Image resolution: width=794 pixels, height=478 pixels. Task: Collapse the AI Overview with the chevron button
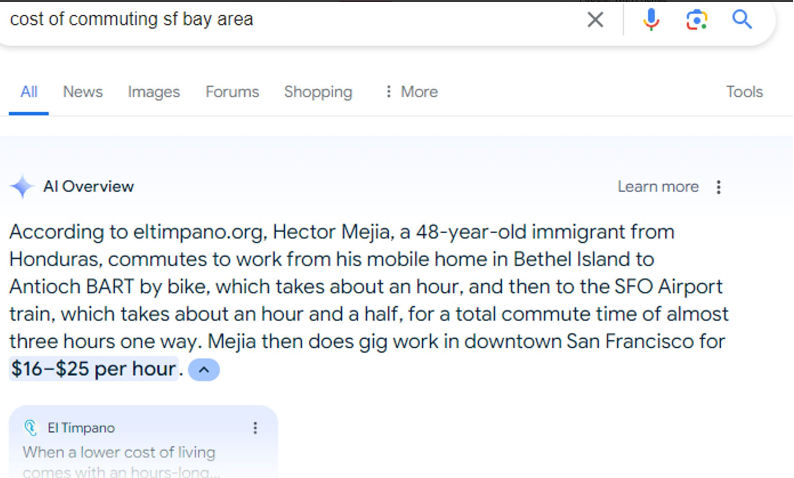[204, 370]
